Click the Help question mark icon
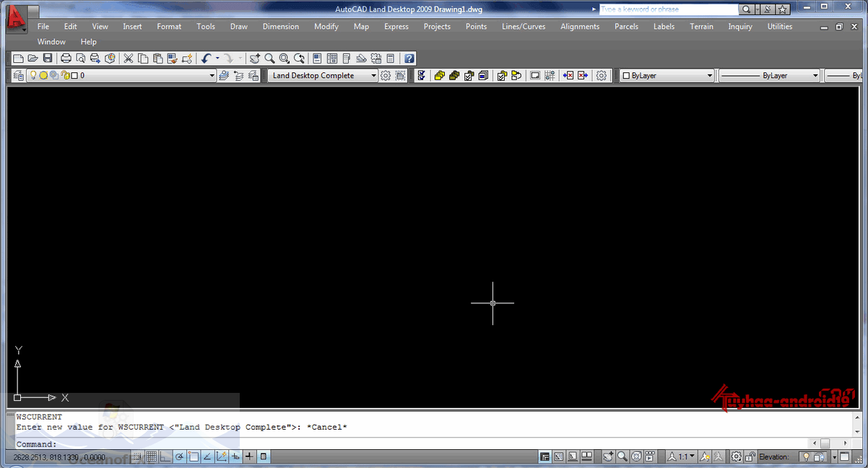Viewport: 868px width, 468px height. tap(409, 58)
